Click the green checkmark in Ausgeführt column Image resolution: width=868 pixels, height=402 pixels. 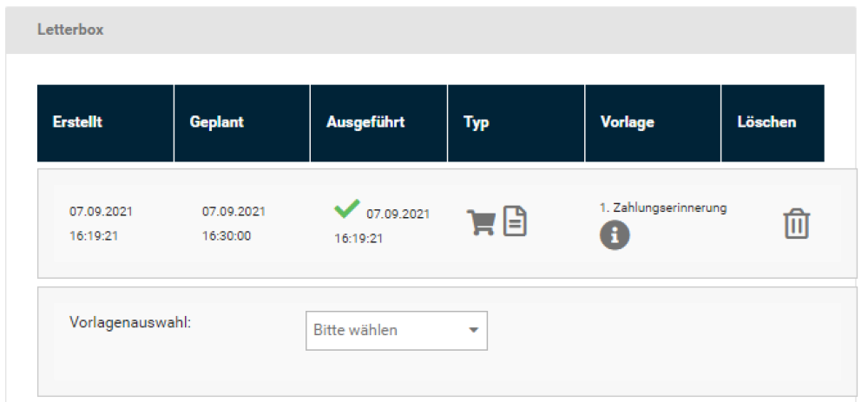347,209
